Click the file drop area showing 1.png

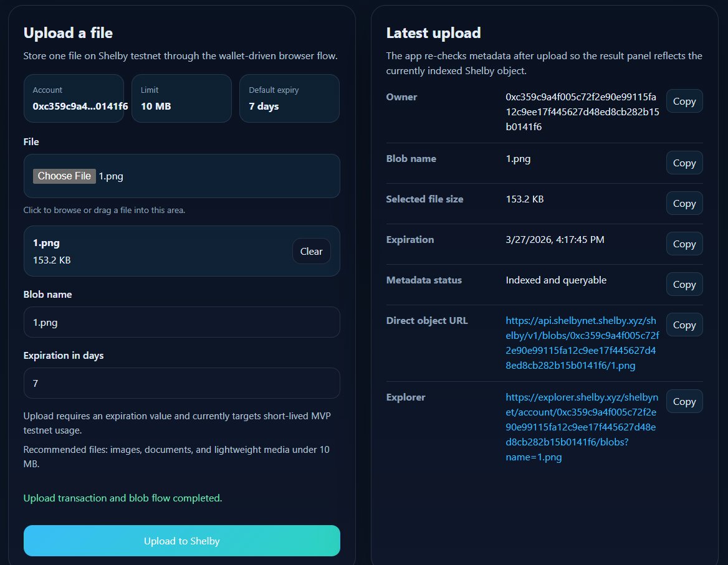(181, 176)
